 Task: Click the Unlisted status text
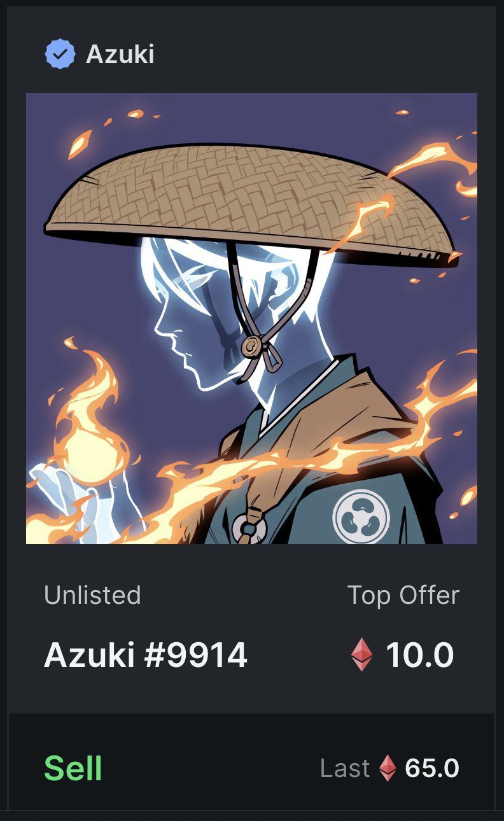click(x=92, y=595)
